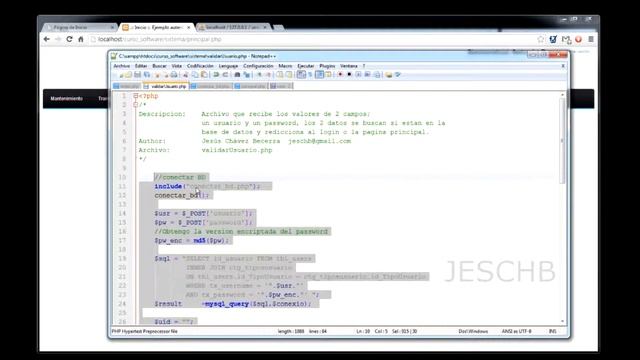The width and height of the screenshot is (640, 360).
Task: Click the Zoom In icon in Notepad++ toolbar
Action: pyautogui.click(x=259, y=75)
